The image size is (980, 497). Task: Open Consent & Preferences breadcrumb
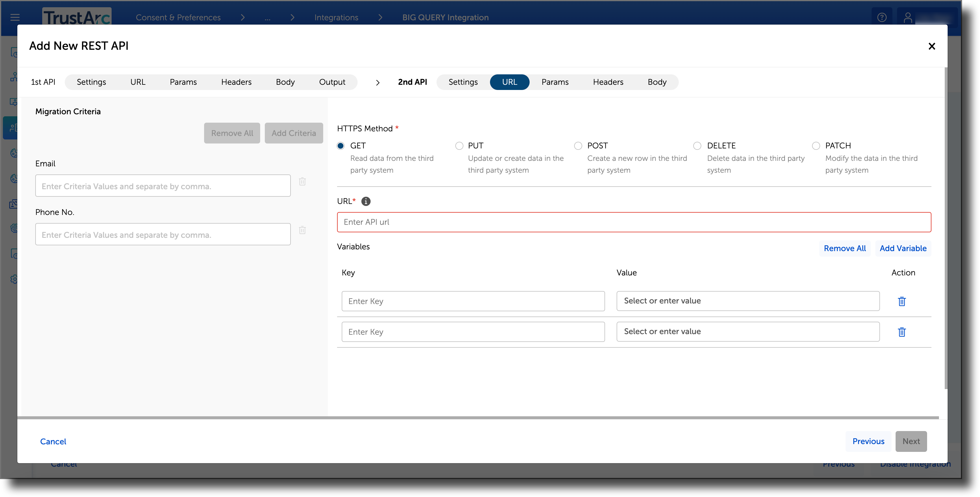(178, 18)
